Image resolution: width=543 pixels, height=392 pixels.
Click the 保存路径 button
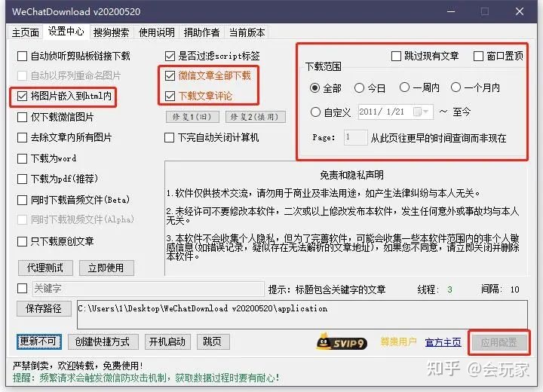coord(44,308)
